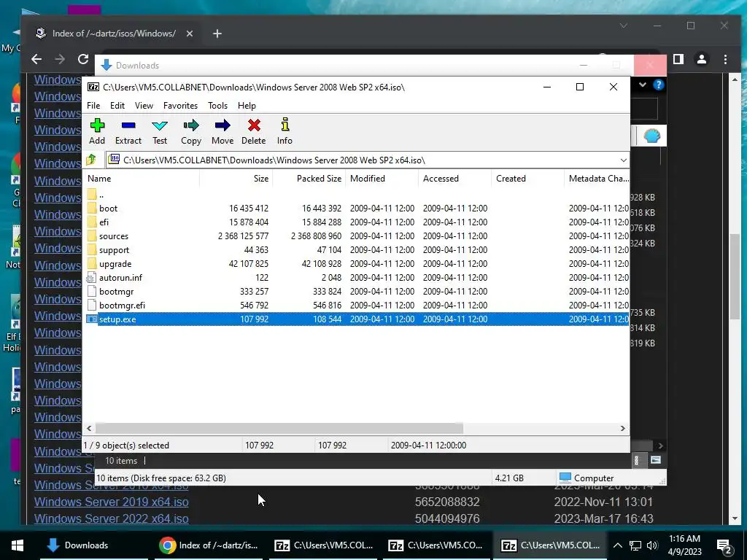
Task: Switch Explorer to large icons view
Action: 656,460
